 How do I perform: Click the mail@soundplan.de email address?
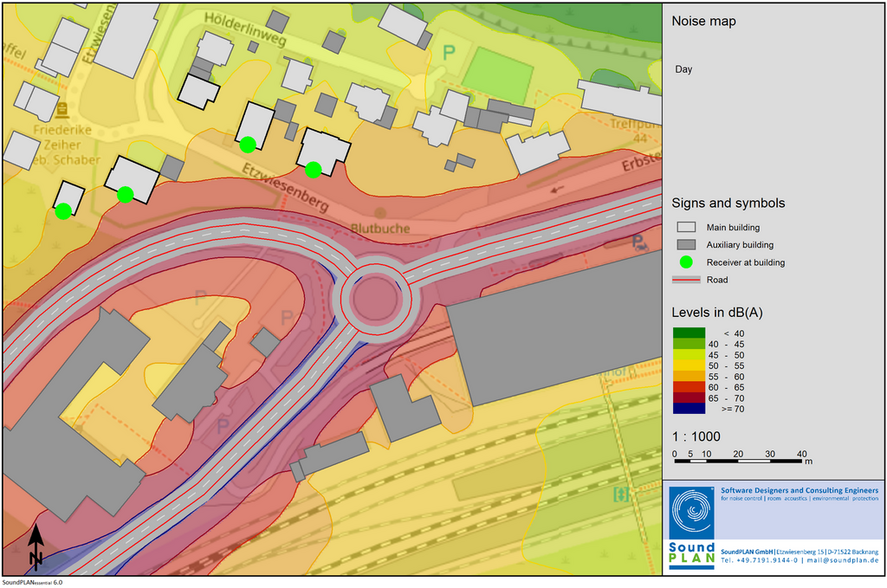coord(842,560)
